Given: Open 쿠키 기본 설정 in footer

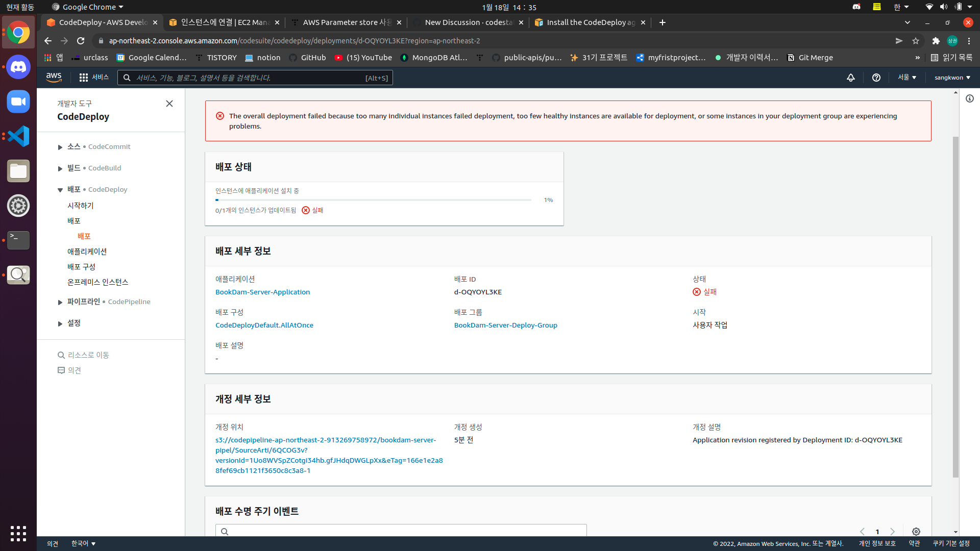Looking at the screenshot, I should (951, 543).
